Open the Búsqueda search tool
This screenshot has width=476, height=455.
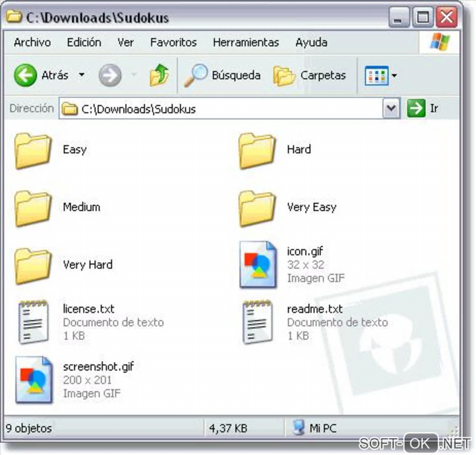pos(223,75)
